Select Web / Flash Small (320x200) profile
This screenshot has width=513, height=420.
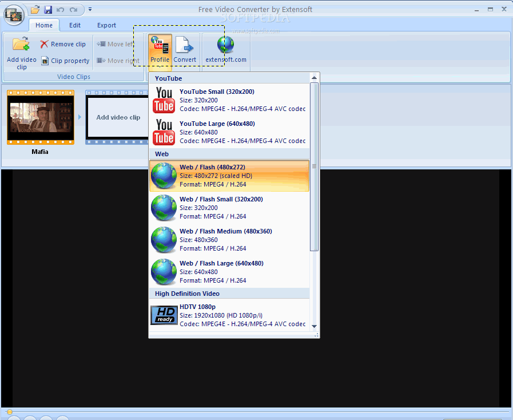coord(229,208)
